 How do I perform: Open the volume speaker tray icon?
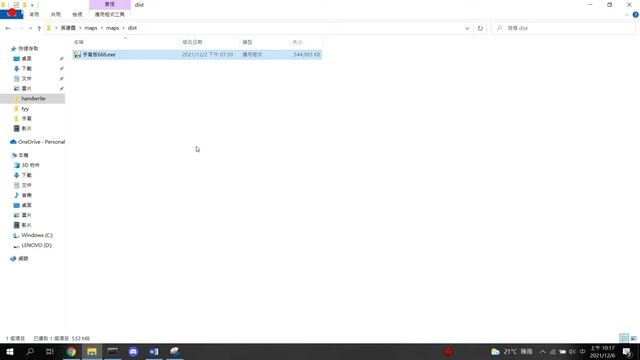(572, 352)
